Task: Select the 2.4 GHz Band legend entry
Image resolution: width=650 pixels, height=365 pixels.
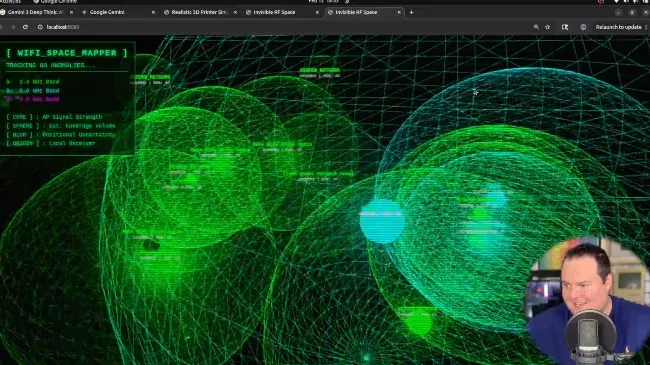Action: 33,82
